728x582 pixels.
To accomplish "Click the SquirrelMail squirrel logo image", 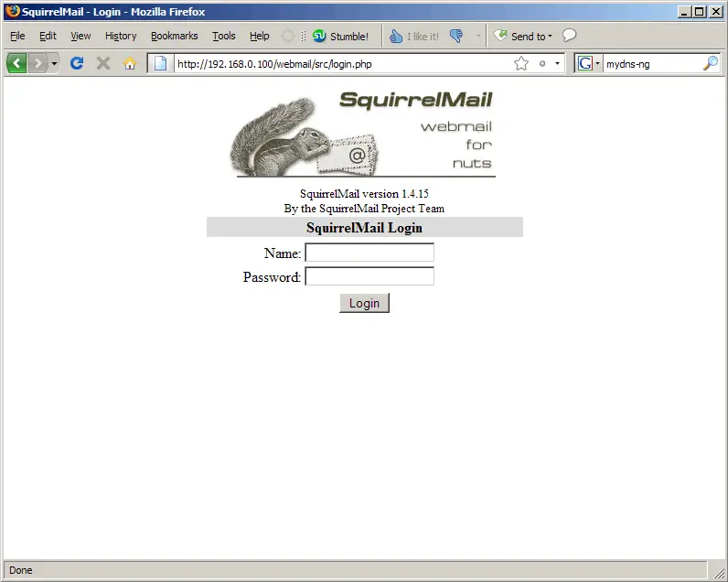I will pyautogui.click(x=362, y=134).
